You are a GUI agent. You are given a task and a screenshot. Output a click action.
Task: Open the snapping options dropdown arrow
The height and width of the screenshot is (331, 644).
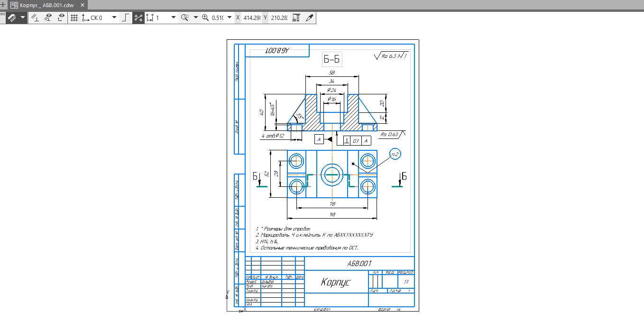(22, 18)
